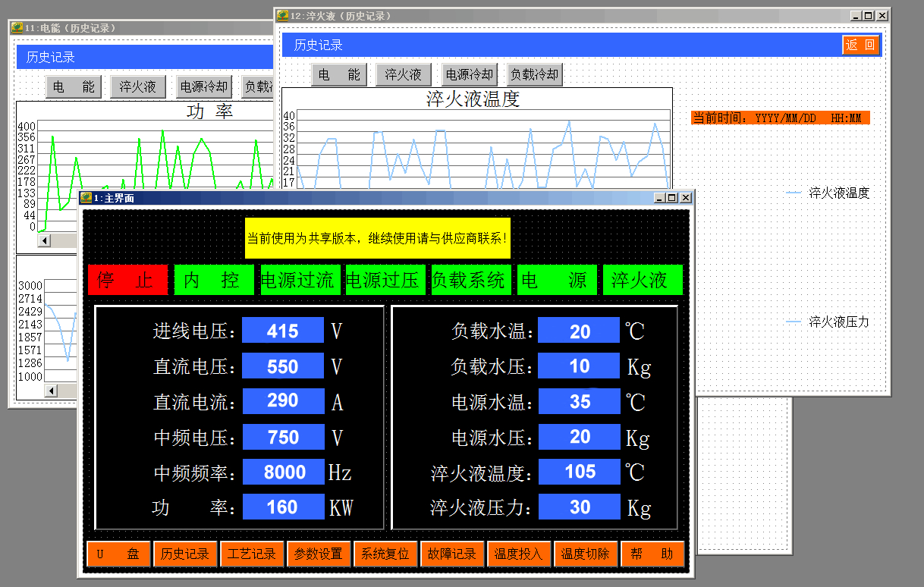Switch to 负载冷却 tab in window 12
Screen dimensions: 924x587
[534, 74]
